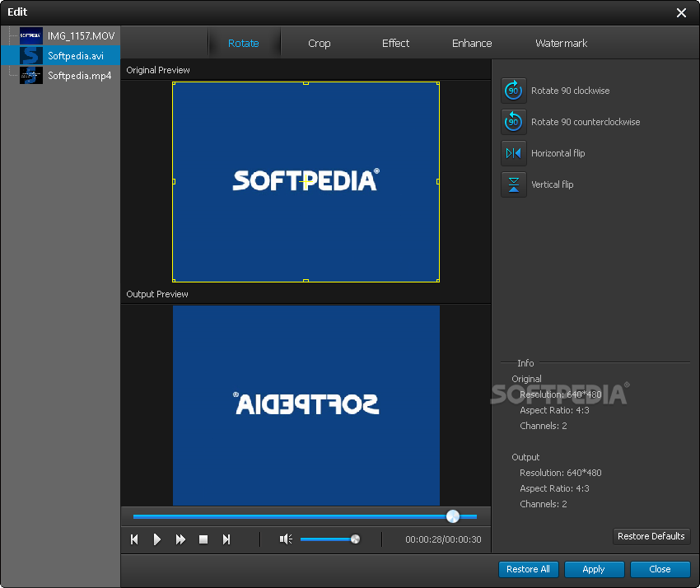Click the Rotate 90 counterclockwise icon
Viewport: 700px width, 588px height.
pyautogui.click(x=513, y=122)
